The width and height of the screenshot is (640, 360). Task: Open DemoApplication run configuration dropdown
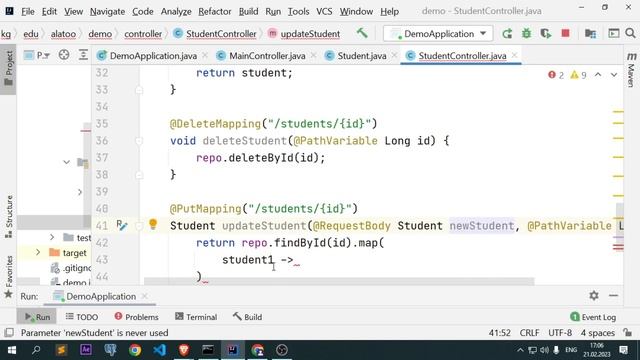click(438, 33)
